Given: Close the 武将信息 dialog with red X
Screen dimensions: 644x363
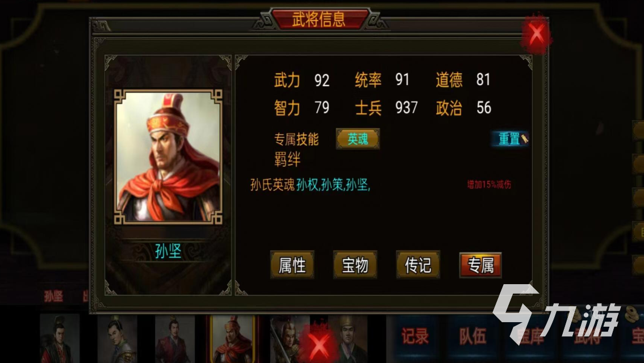Looking at the screenshot, I should click(537, 34).
